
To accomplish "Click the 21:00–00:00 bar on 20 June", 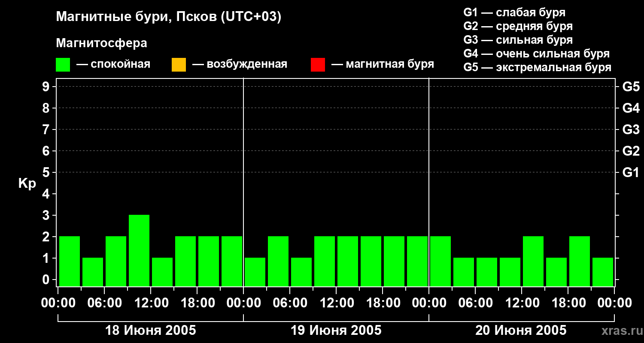I will (603, 272).
